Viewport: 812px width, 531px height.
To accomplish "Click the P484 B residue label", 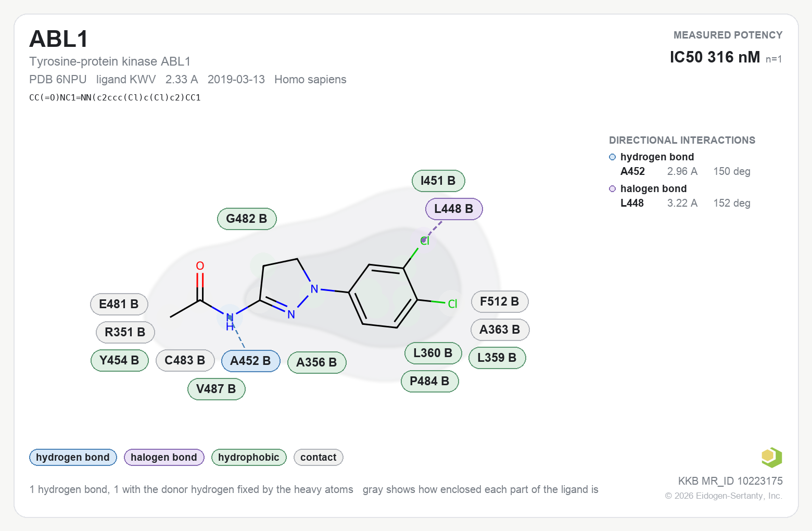I will pyautogui.click(x=429, y=381).
